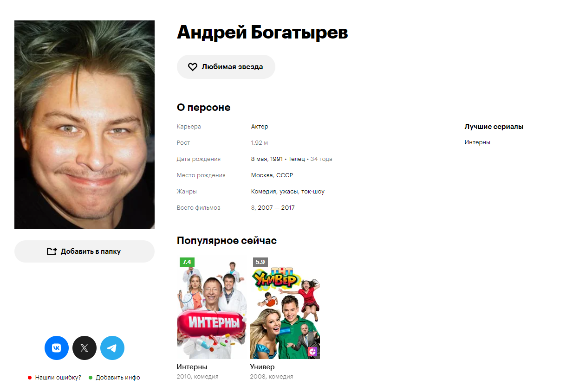
Task: Click the VK share icon
Action: pyautogui.click(x=57, y=348)
